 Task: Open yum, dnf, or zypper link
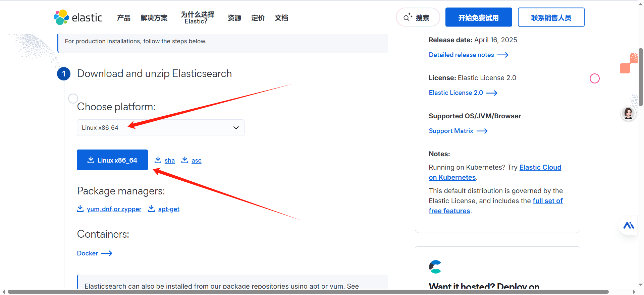[x=114, y=209]
